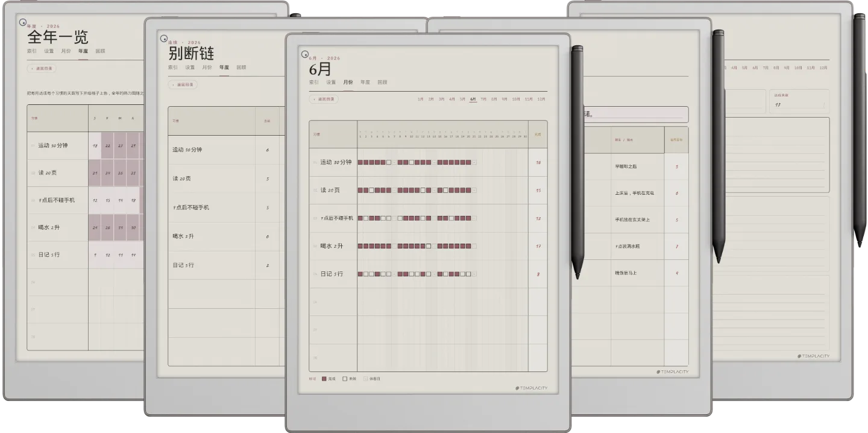Image resolution: width=868 pixels, height=433 pixels.
Task: Click the 返回目录 button on the 6月 page
Action: click(x=324, y=99)
